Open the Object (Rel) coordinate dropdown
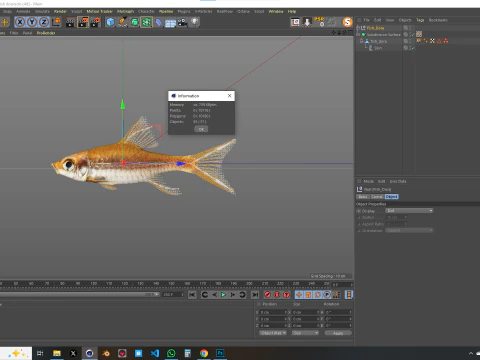480x360 pixels. click(x=273, y=333)
